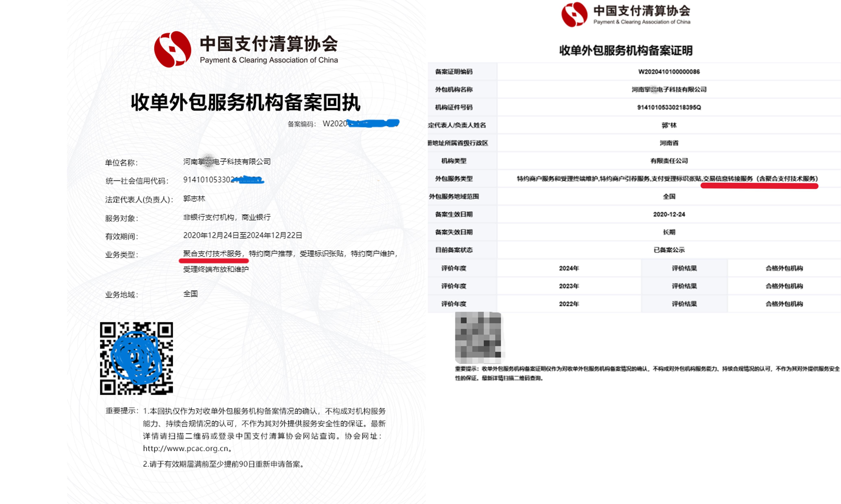Select the effective date 2020-12-24

669,214
